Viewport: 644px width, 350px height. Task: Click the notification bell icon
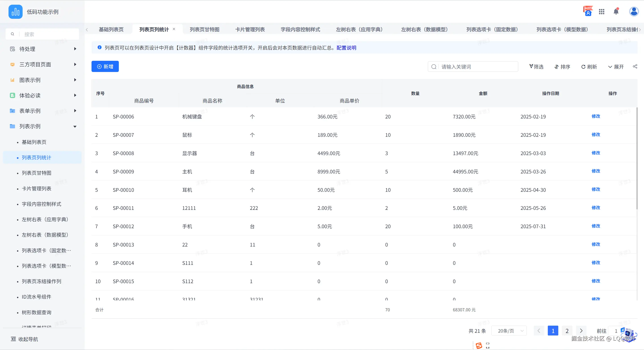616,11
